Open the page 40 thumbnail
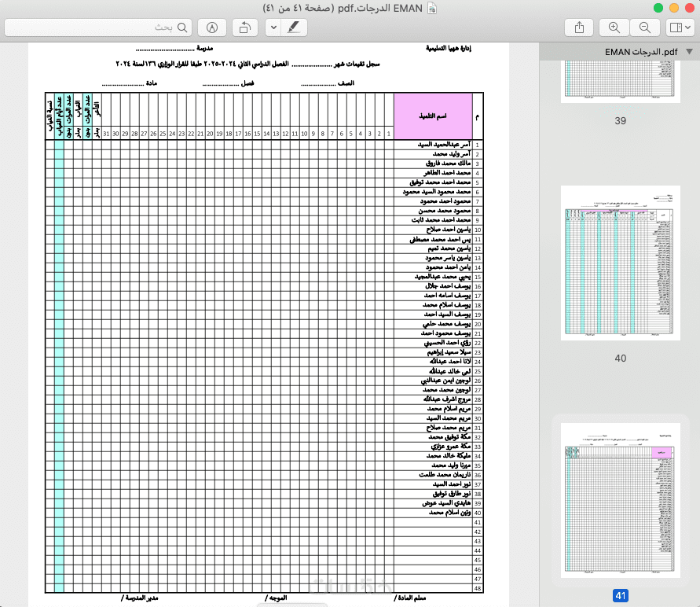This screenshot has width=700, height=607. (x=620, y=263)
